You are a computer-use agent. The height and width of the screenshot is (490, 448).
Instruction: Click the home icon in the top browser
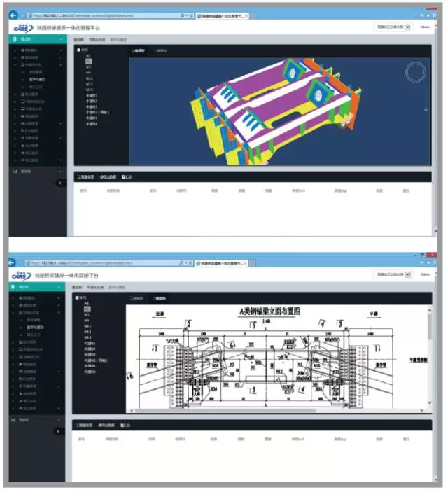click(421, 15)
